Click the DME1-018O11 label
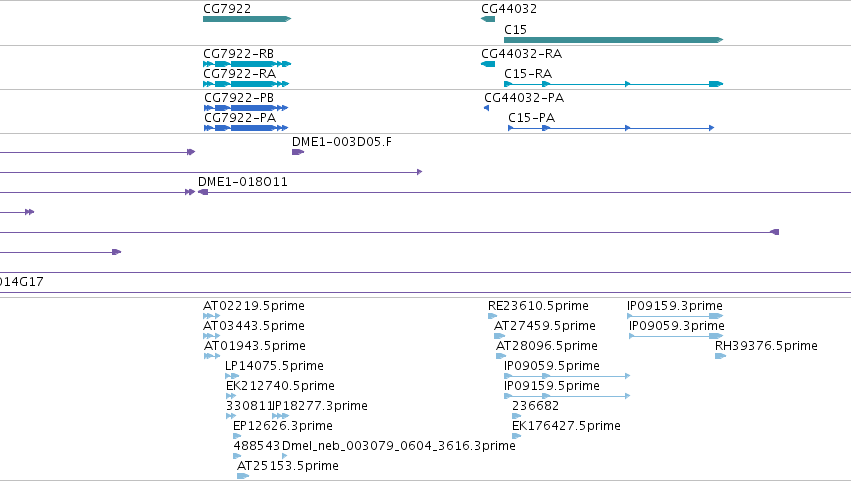The image size is (851, 481). (x=243, y=182)
